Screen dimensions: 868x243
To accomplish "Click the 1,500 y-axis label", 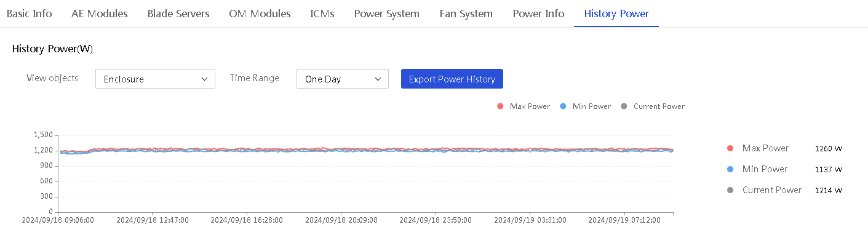I will [43, 135].
